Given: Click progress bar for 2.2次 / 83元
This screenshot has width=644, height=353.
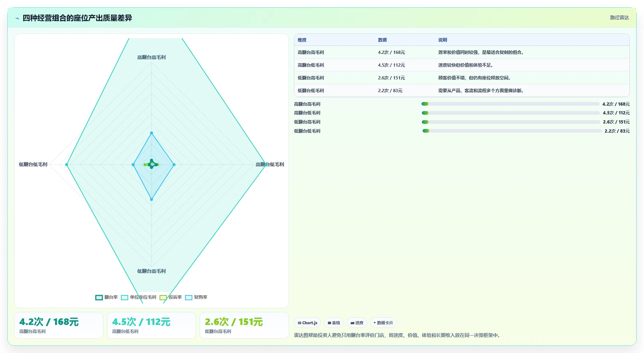Looking at the screenshot, I should [512, 131].
